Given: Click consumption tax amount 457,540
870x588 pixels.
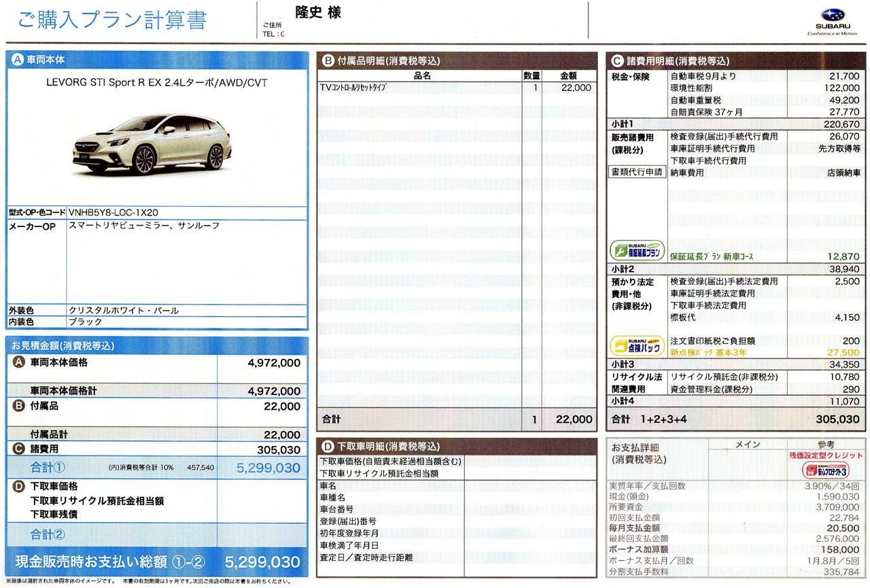Looking at the screenshot, I should 199,468.
